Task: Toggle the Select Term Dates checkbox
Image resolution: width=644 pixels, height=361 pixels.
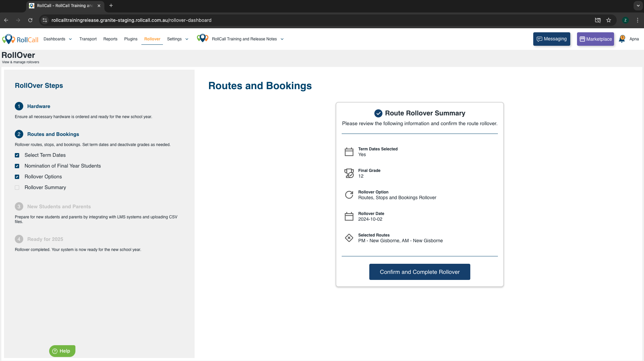Action: click(x=17, y=155)
